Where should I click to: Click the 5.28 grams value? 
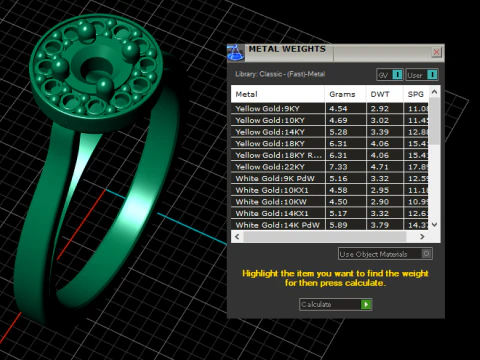[338, 132]
